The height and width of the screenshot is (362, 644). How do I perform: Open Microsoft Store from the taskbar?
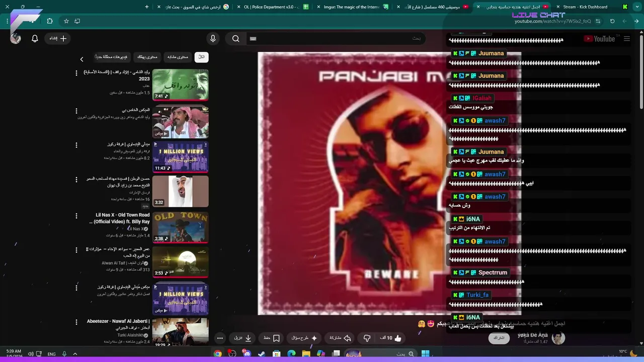(x=276, y=354)
